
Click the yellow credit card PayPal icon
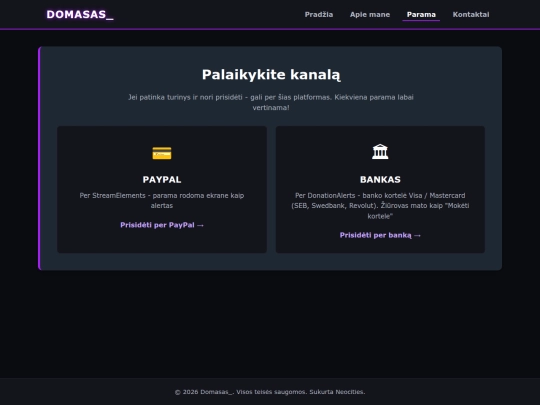point(162,153)
